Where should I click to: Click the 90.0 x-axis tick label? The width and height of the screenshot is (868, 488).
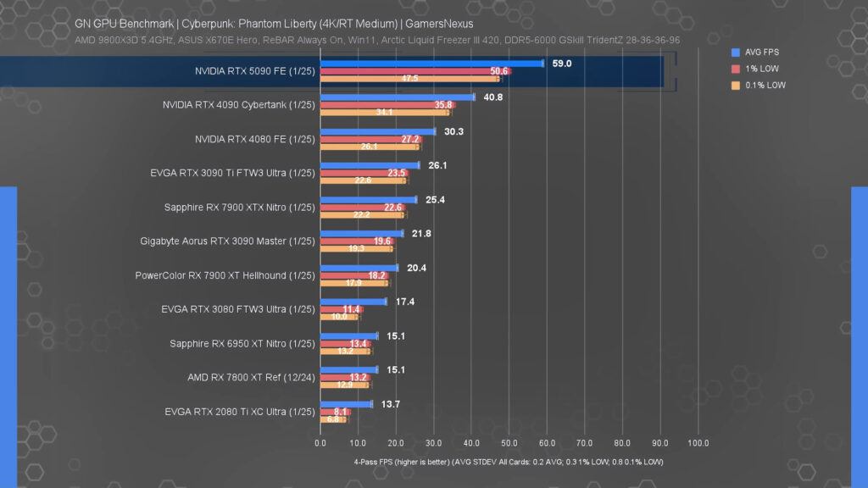(660, 443)
